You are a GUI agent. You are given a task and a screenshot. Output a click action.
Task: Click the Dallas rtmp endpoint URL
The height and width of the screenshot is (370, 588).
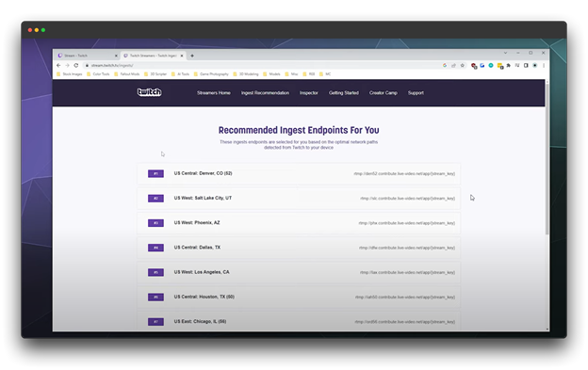click(407, 248)
